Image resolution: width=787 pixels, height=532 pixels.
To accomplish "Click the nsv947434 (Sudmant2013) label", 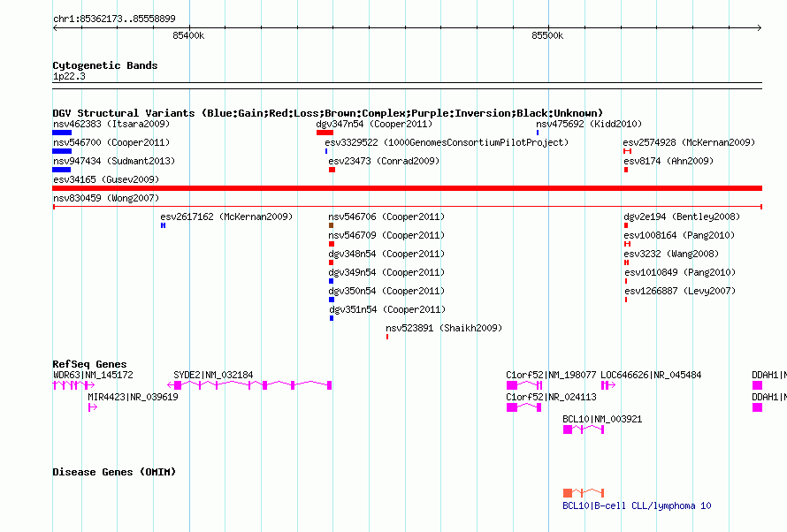I will [x=114, y=161].
